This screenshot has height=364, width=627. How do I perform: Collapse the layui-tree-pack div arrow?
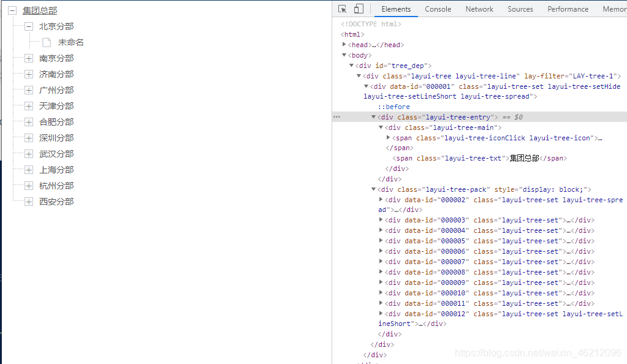tap(373, 189)
